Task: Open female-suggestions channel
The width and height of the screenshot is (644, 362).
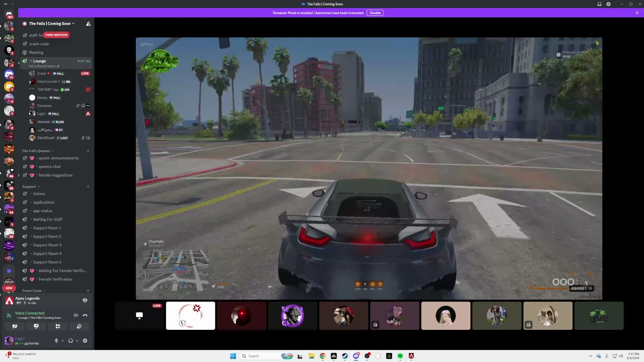Action: click(56, 175)
